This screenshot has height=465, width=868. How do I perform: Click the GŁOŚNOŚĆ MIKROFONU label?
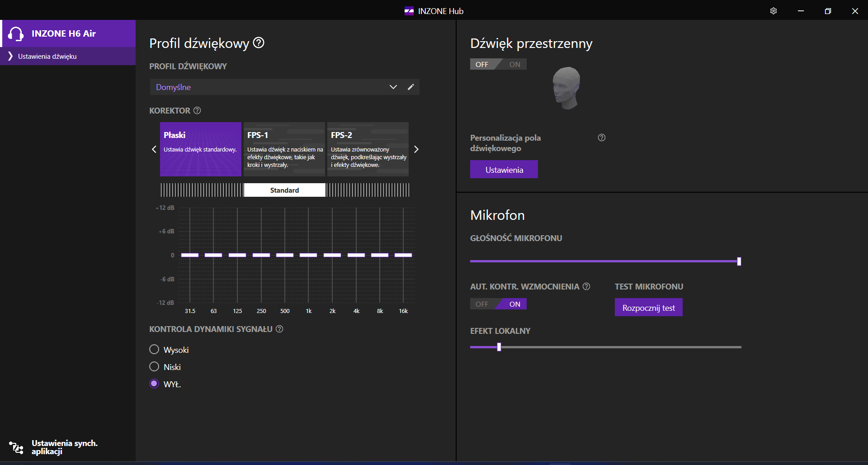click(x=516, y=238)
